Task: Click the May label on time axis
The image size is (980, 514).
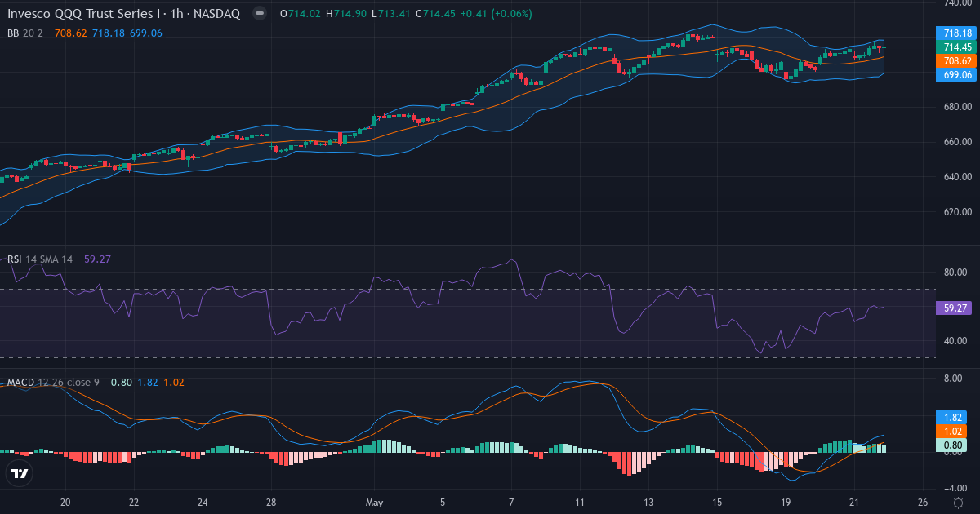Action: [375, 503]
